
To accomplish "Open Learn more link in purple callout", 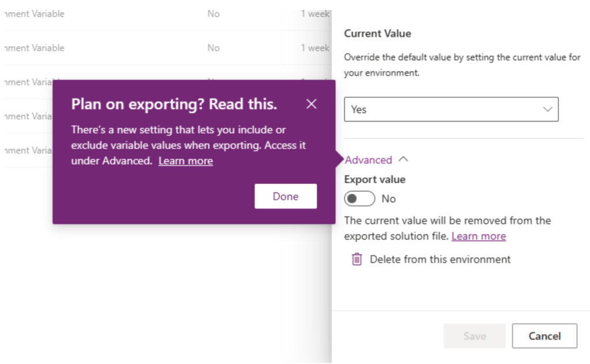I will click(x=185, y=161).
